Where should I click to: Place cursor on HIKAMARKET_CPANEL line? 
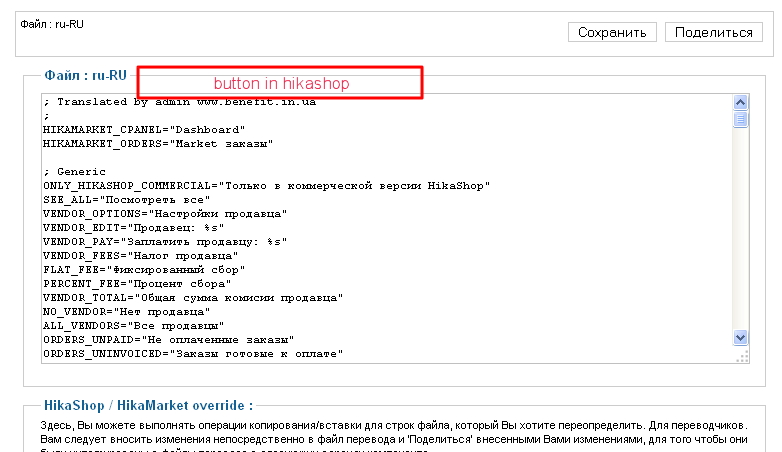(x=144, y=130)
